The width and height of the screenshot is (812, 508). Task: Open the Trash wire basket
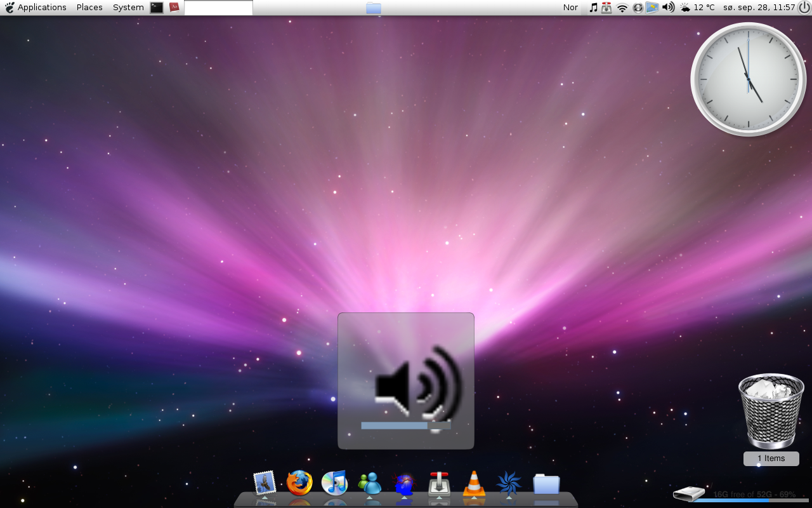771,411
